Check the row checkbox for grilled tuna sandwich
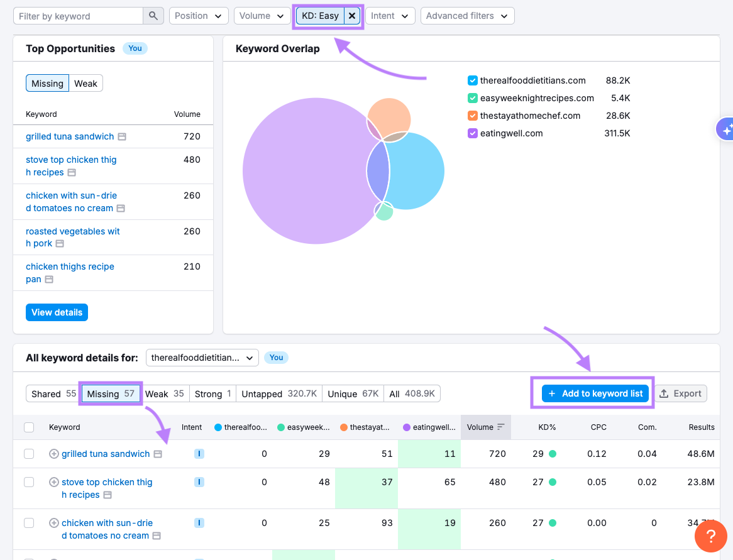733x560 pixels. click(x=29, y=453)
